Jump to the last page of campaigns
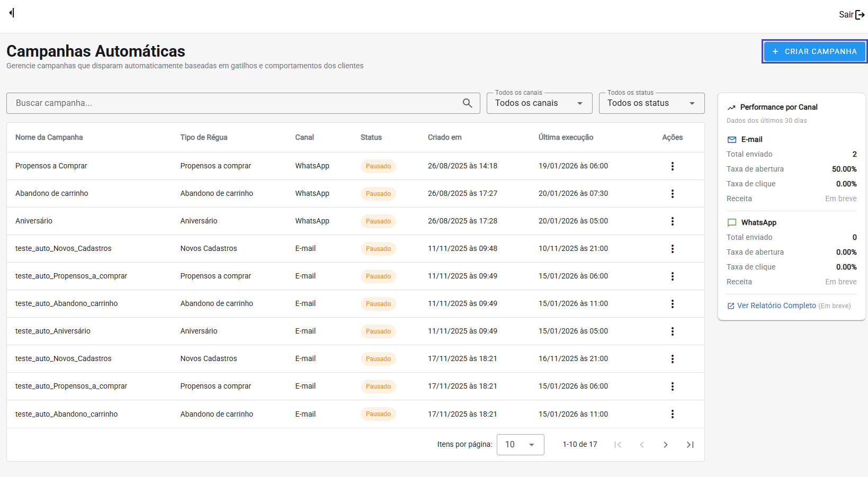The image size is (868, 477). [690, 445]
